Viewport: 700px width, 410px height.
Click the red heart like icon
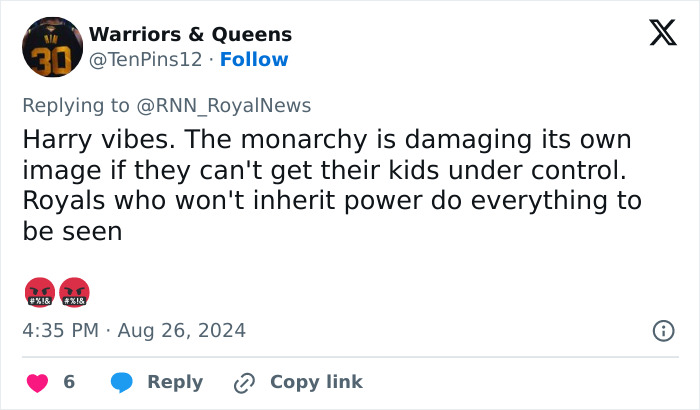click(37, 382)
